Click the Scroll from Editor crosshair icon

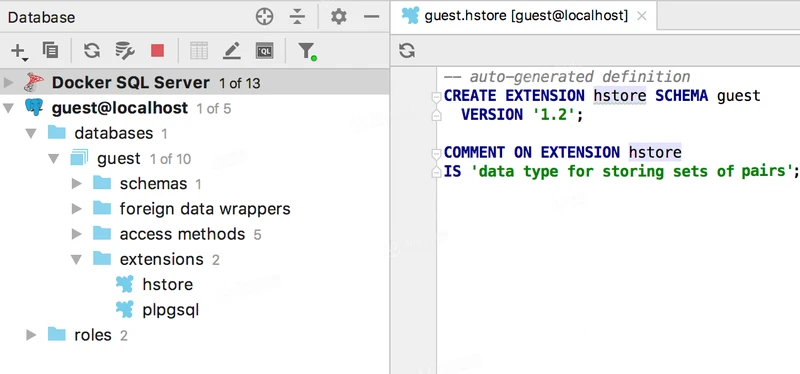264,17
